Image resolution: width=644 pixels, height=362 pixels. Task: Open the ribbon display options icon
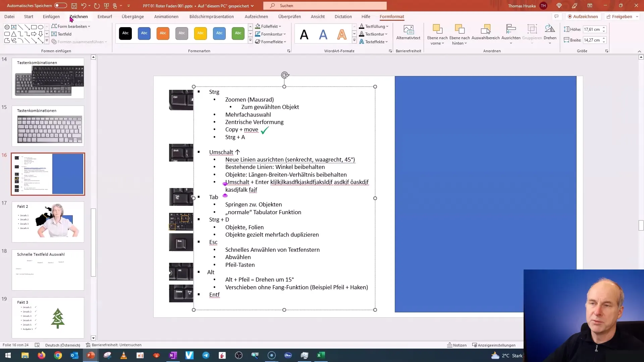coord(590,6)
